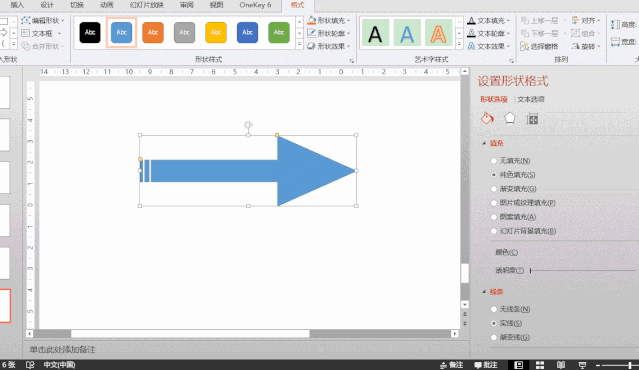Image resolution: width=639 pixels, height=370 pixels.
Task: Click the Transparency (透明度) slider
Action: click(584, 270)
